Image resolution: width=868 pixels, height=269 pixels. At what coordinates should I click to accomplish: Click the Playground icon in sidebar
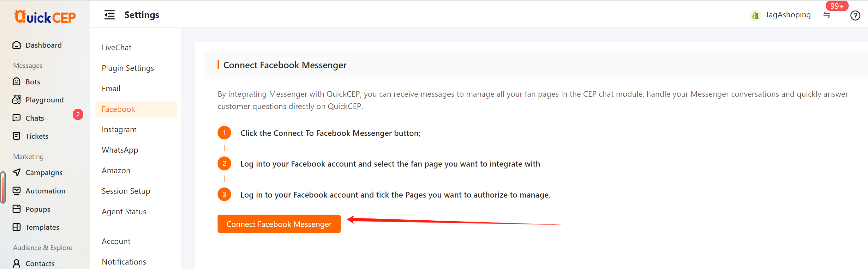(x=16, y=100)
